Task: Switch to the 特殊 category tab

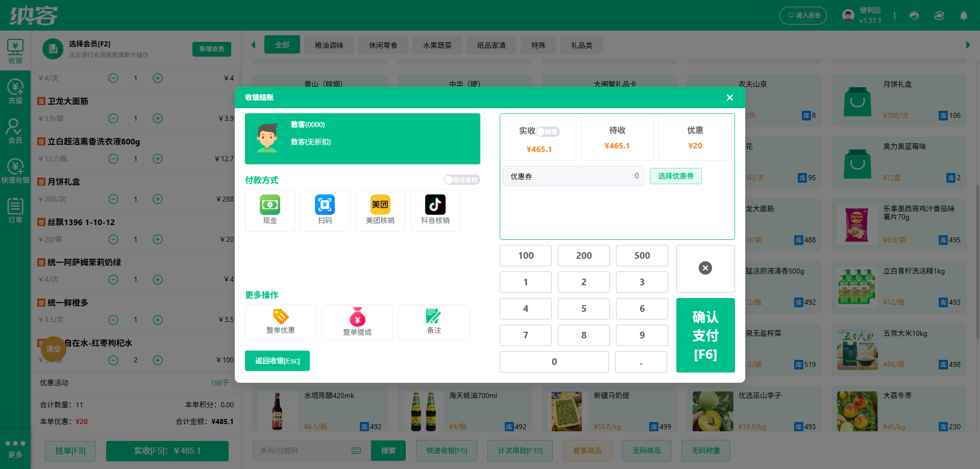Action: [538, 45]
